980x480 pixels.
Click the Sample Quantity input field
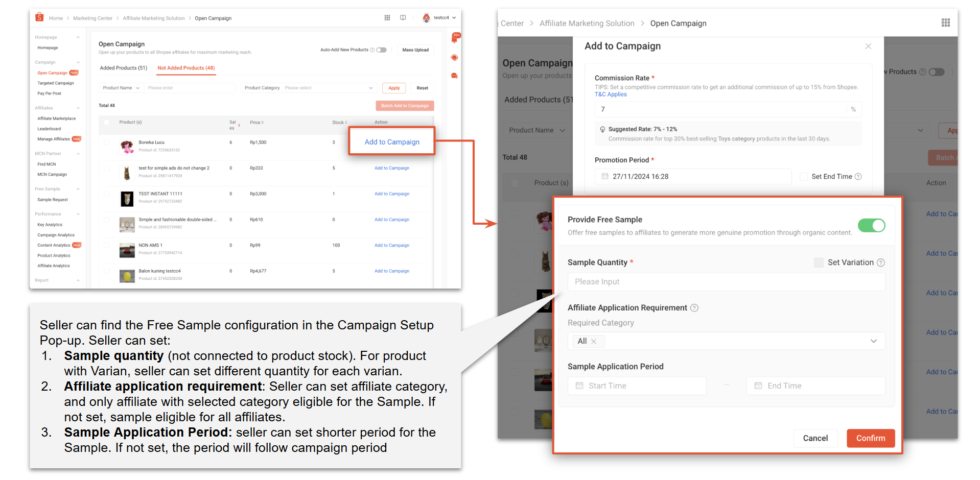pos(726,282)
